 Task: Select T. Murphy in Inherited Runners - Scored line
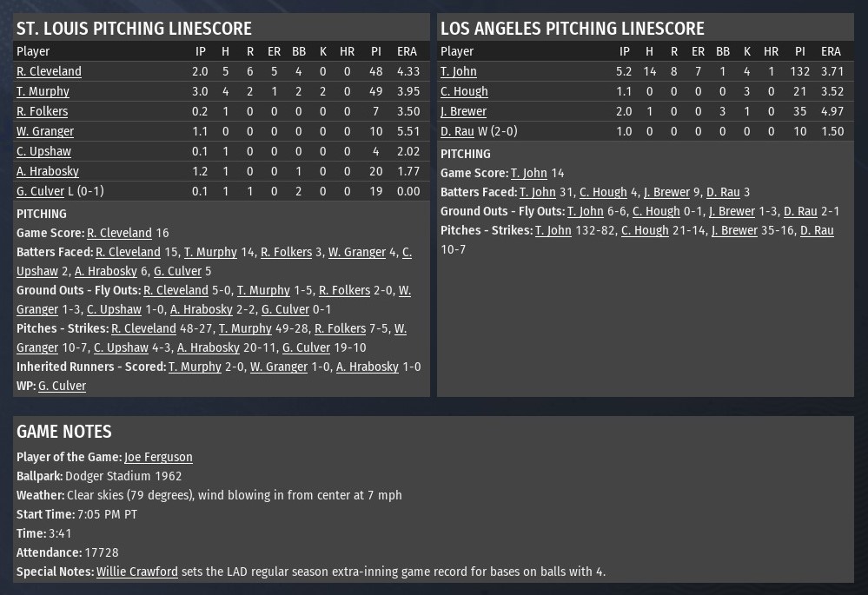195,367
